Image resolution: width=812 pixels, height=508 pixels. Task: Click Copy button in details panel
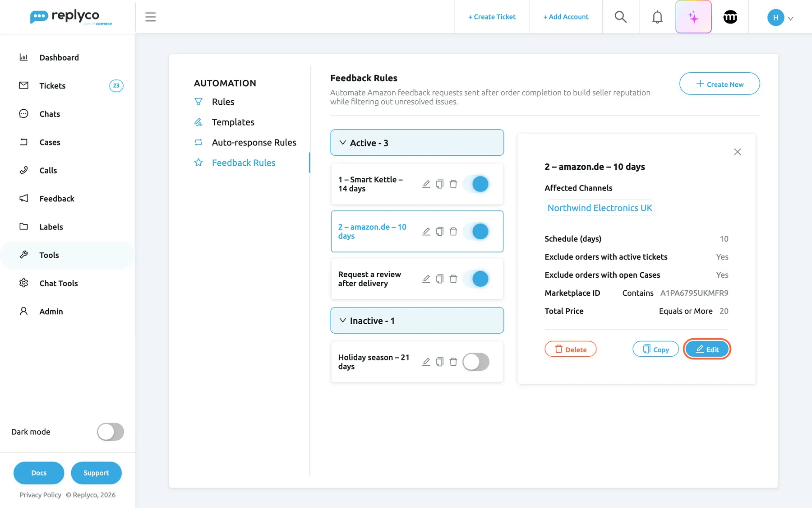(655, 349)
